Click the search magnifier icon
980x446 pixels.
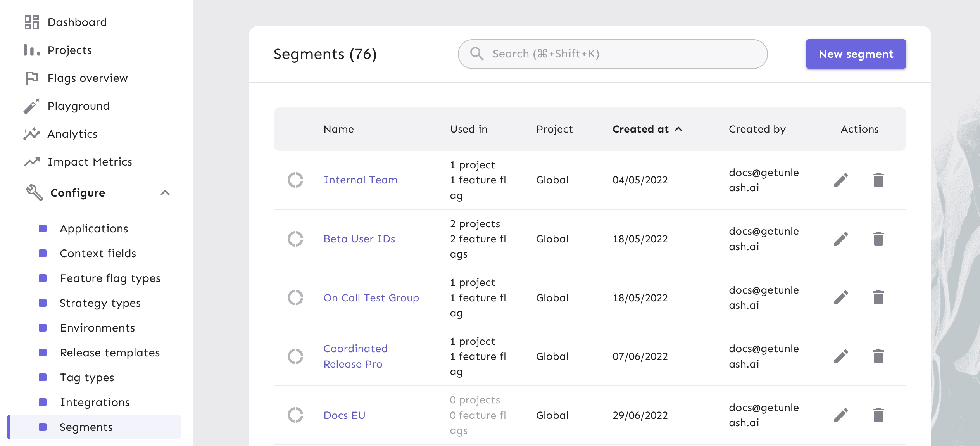[x=477, y=54]
